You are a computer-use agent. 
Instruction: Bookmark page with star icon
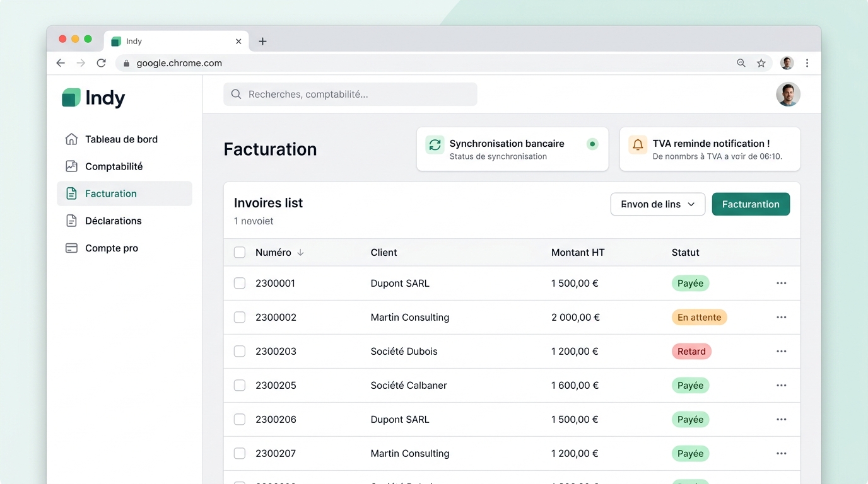tap(761, 63)
